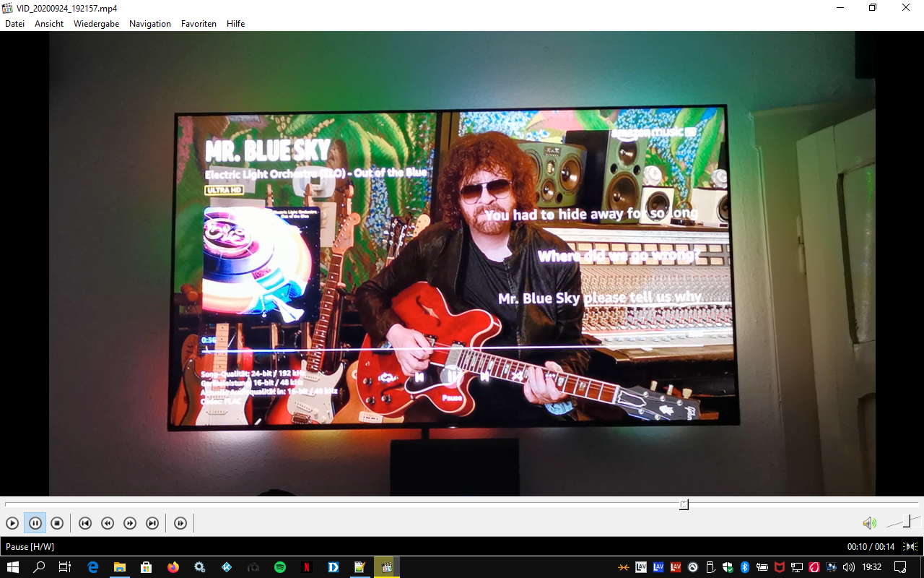Open the system volume tray icon
The image size is (924, 578).
point(849,567)
